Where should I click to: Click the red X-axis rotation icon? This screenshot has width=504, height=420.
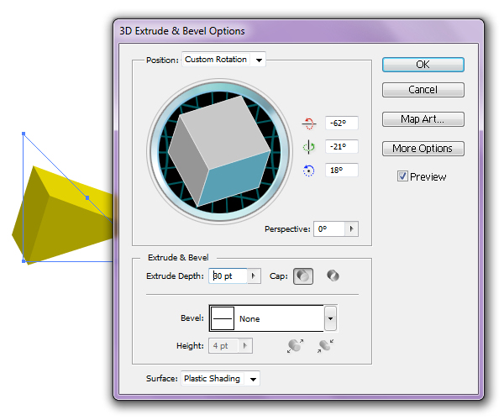(309, 123)
